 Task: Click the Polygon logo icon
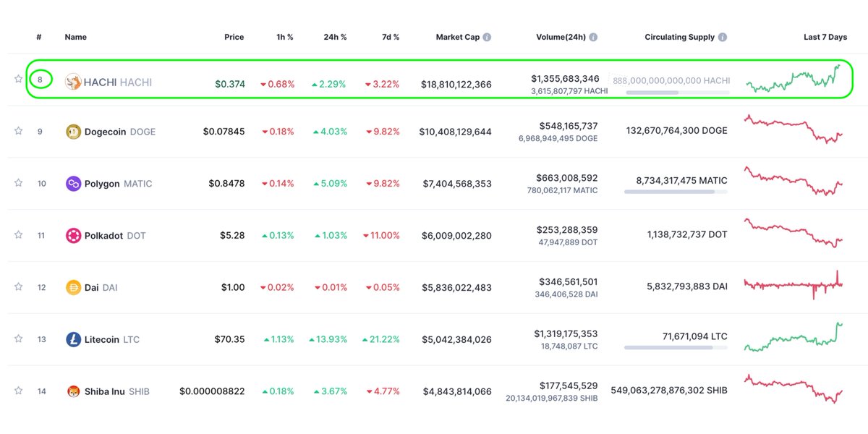click(x=73, y=184)
